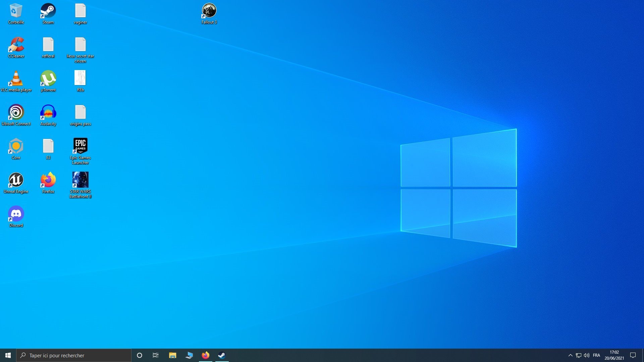Select lieux secret star citizen file

80,50
